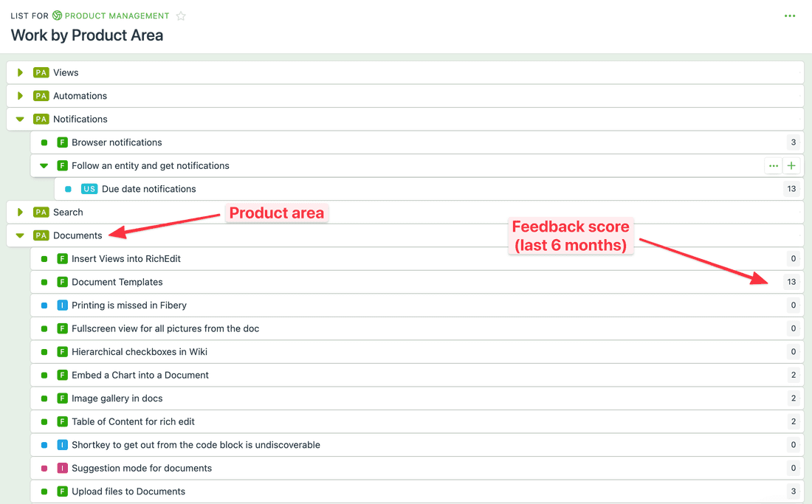
Task: Click the F badge on Document Templates
Action: 62,281
